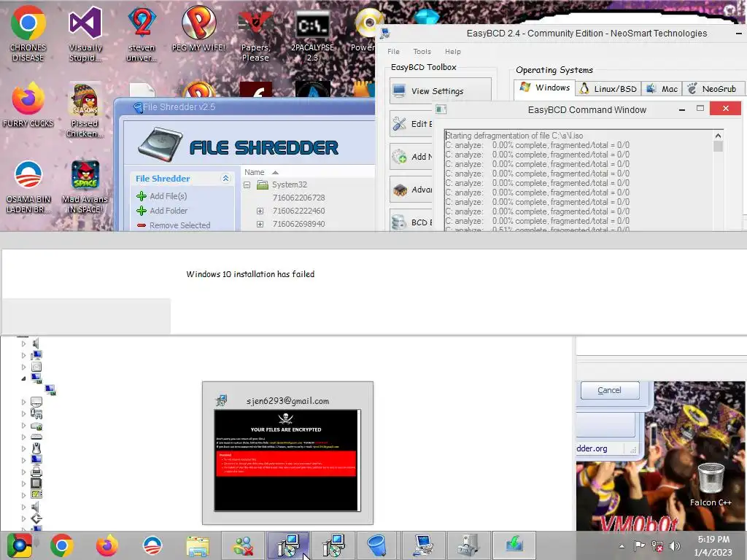The width and height of the screenshot is (747, 560).
Task: Select the Pissed Chicken desktop icon
Action: 85,111
